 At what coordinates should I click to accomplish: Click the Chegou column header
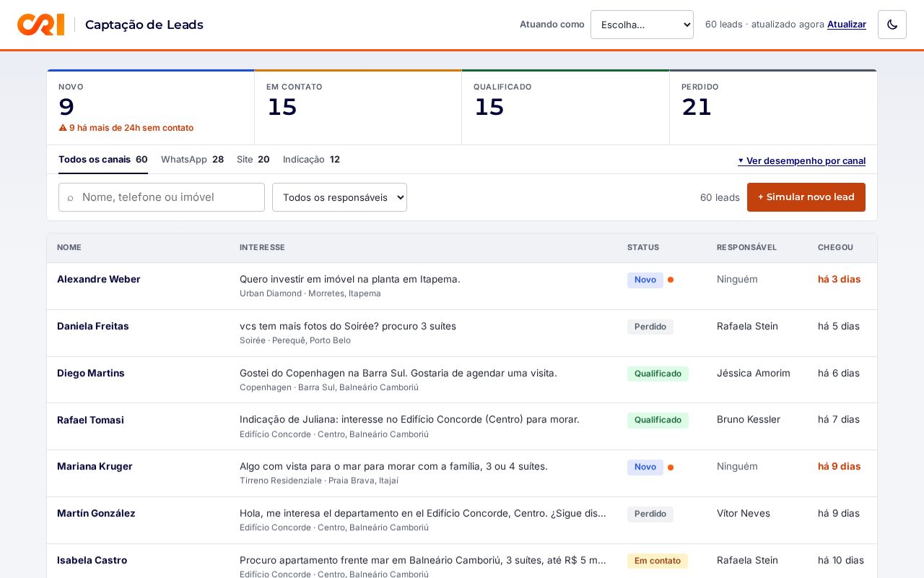click(835, 247)
